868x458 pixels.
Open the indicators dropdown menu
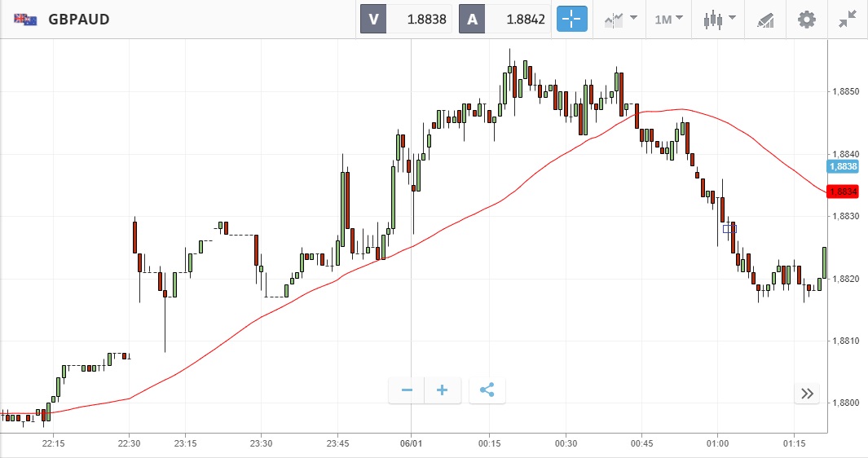click(620, 19)
